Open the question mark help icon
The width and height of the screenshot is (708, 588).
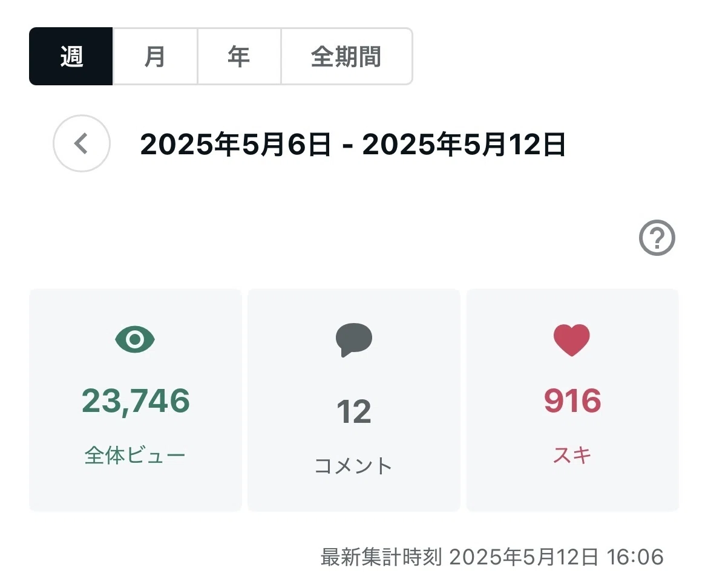click(x=657, y=238)
